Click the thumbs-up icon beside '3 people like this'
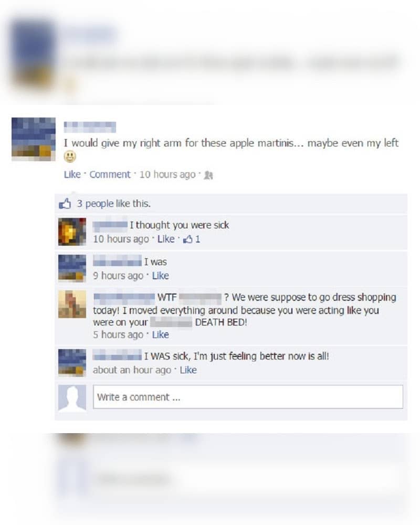Viewport: 420px width, 525px height. (x=65, y=203)
